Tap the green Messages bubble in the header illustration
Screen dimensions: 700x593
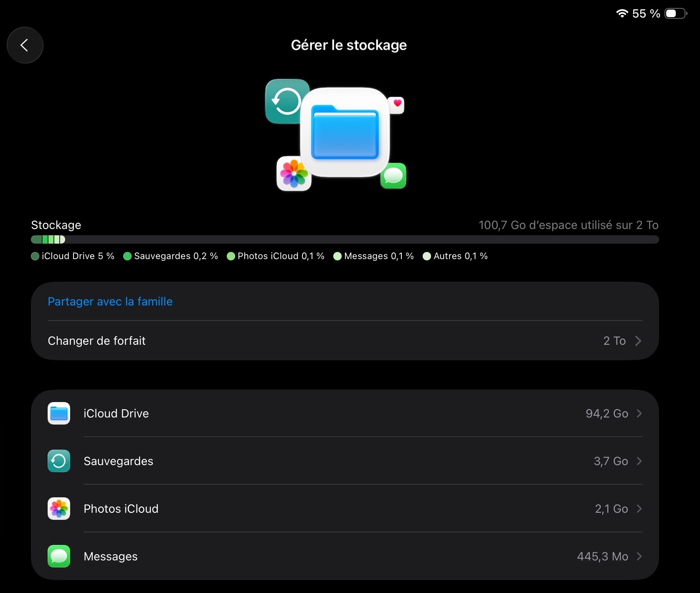(393, 176)
